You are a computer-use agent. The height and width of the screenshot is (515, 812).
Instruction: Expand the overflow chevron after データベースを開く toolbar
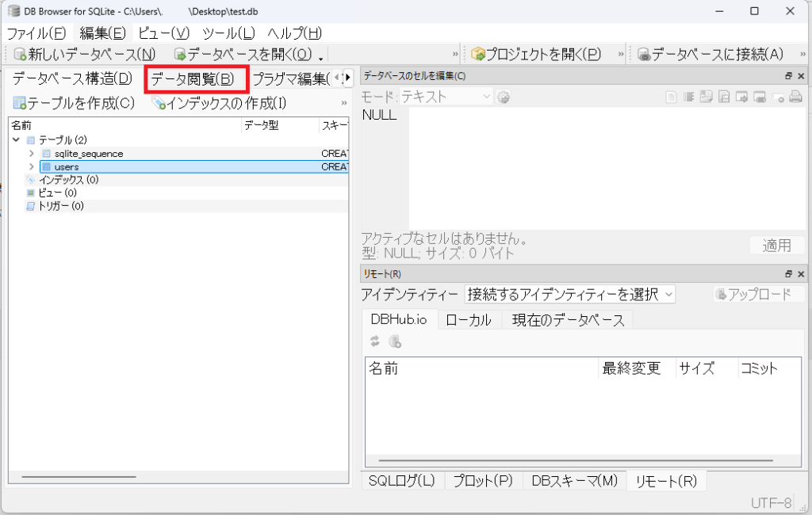click(455, 54)
